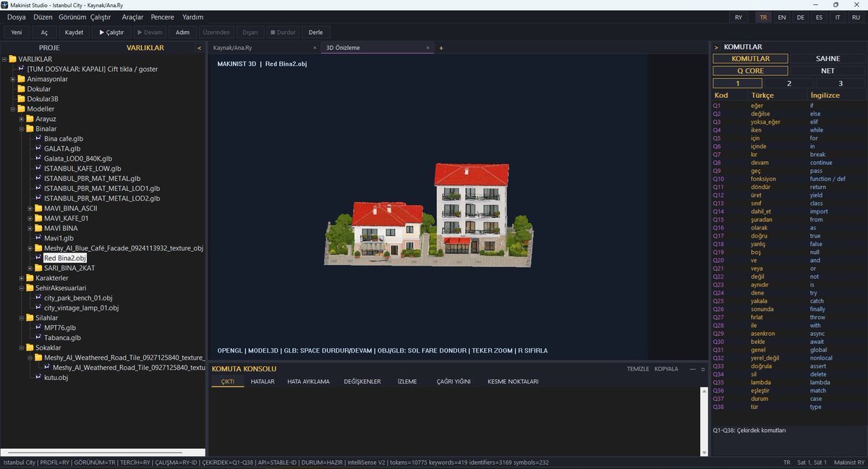The image size is (868, 469).
Task: Click the console scrollbar up arrow
Action: 703,392
